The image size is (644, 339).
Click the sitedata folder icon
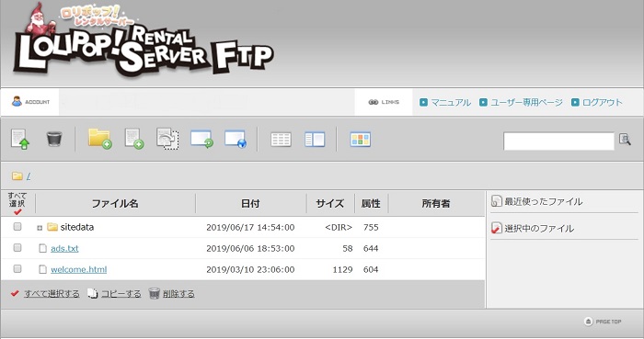click(52, 227)
